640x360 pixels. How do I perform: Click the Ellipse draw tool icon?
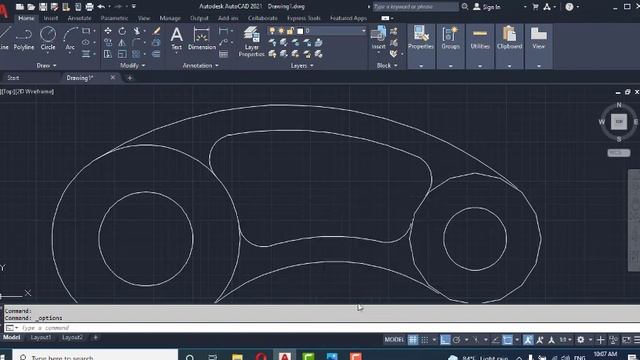point(86,42)
